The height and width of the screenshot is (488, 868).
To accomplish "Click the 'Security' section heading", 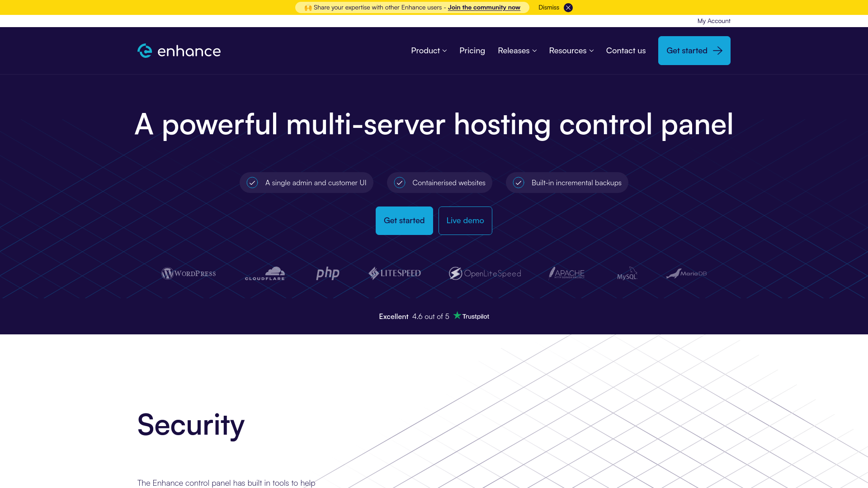I will click(191, 425).
